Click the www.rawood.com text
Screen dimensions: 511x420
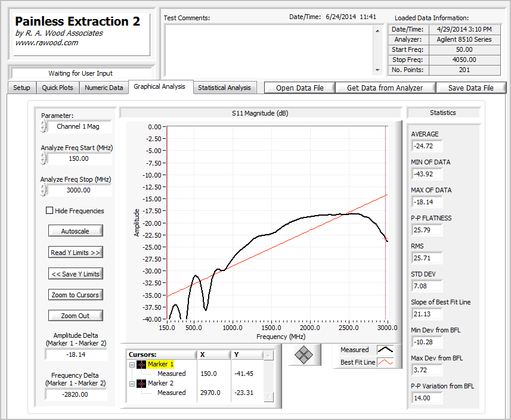pos(47,43)
